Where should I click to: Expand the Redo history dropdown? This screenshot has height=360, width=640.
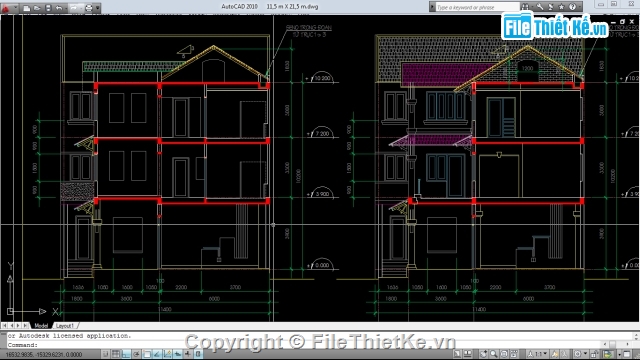click(x=81, y=8)
